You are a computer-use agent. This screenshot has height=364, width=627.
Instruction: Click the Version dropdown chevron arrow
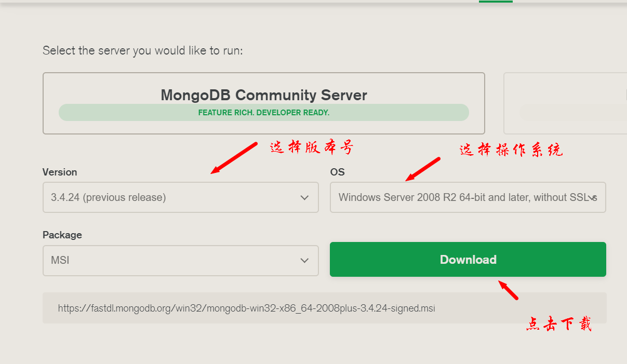pyautogui.click(x=304, y=198)
